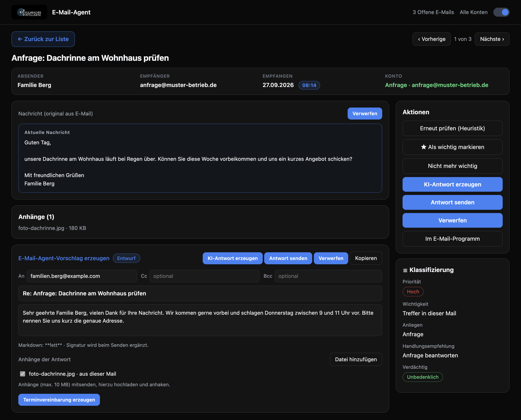Click E-Mail-Agent-Vorschlag erzeugen heading
The width and height of the screenshot is (521, 420).
pyautogui.click(x=64, y=258)
